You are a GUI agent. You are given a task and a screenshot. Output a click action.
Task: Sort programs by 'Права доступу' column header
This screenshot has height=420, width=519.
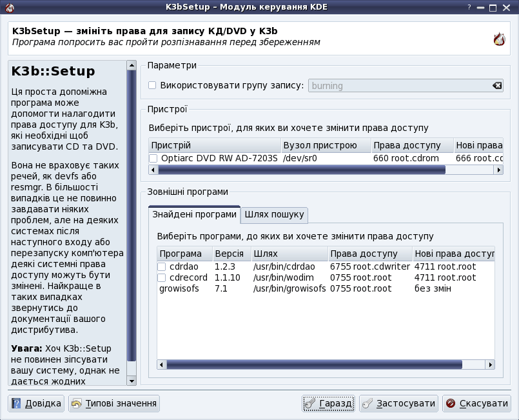point(369,254)
